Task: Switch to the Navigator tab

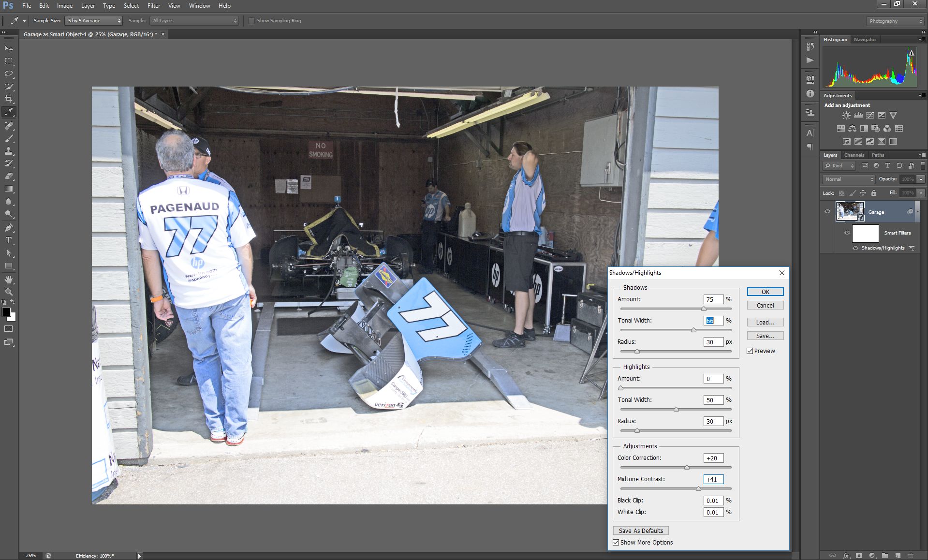Action: pyautogui.click(x=865, y=40)
